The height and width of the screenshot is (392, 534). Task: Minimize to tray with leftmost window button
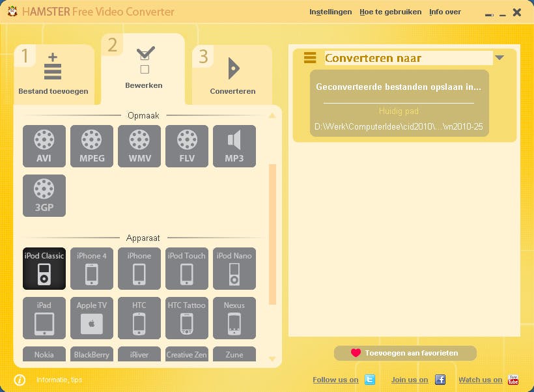(x=489, y=14)
